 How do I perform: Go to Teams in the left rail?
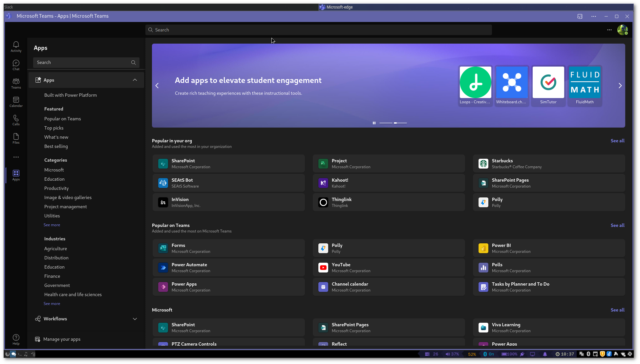(x=16, y=83)
